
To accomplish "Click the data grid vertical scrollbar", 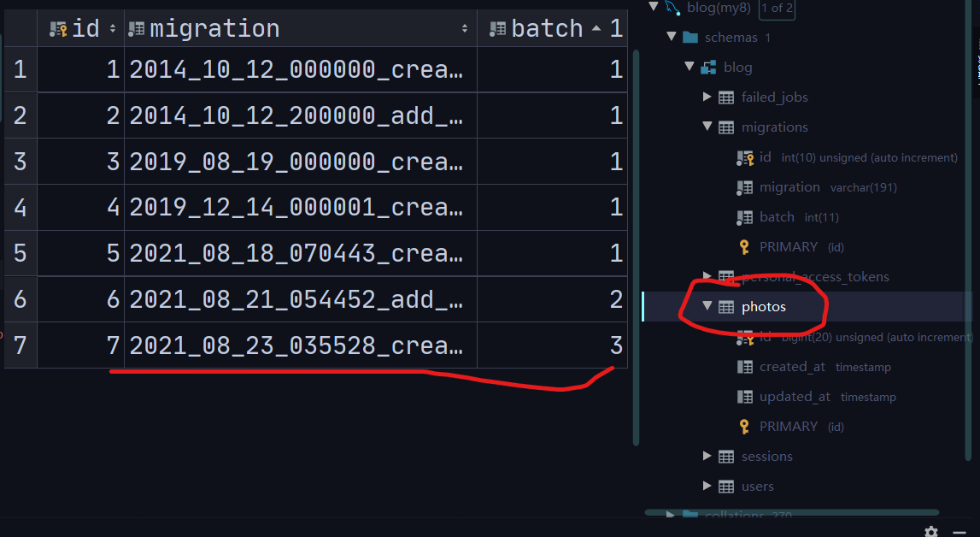I will tap(636, 248).
